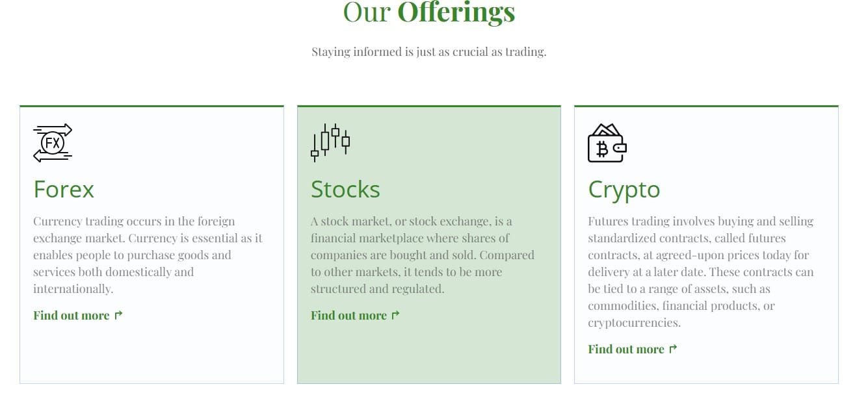The image size is (868, 393).
Task: Click the arrow icon beside Stocks' Find out more
Action: click(x=395, y=314)
